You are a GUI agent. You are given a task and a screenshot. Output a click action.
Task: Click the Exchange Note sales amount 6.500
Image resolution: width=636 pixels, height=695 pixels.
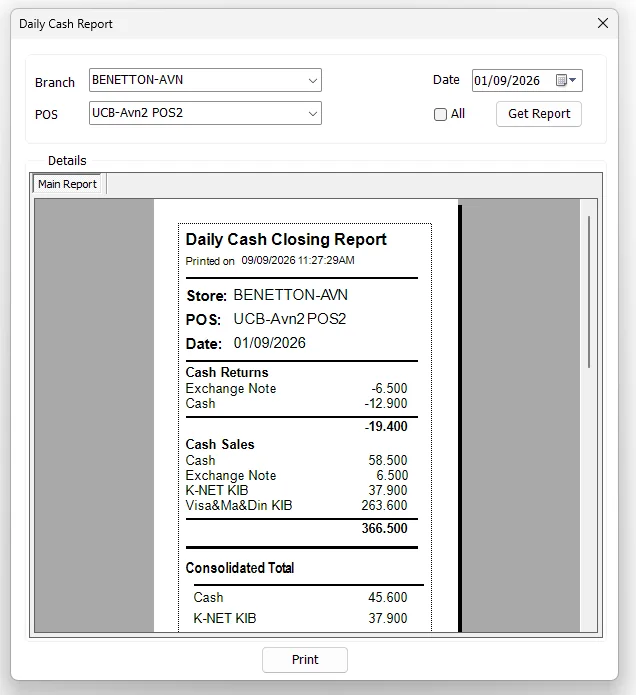[392, 475]
